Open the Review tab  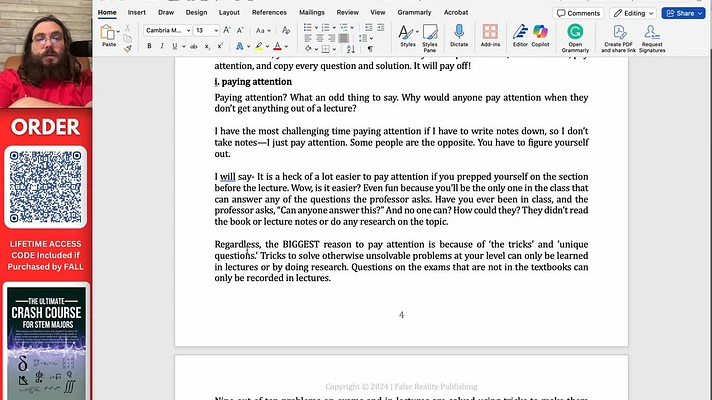coord(347,12)
